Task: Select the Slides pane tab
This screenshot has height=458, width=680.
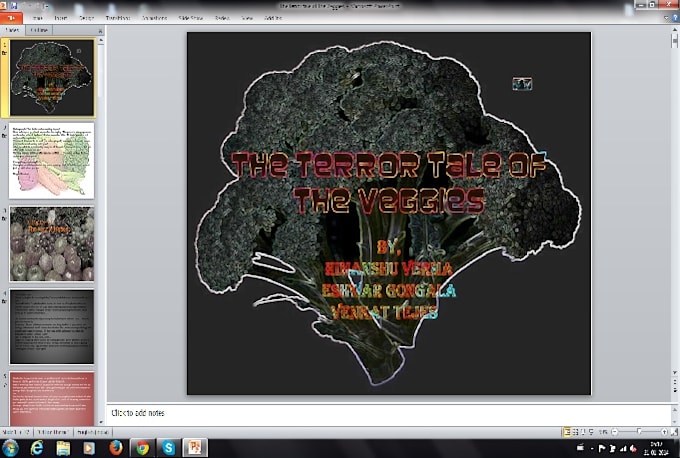Action: [x=13, y=30]
